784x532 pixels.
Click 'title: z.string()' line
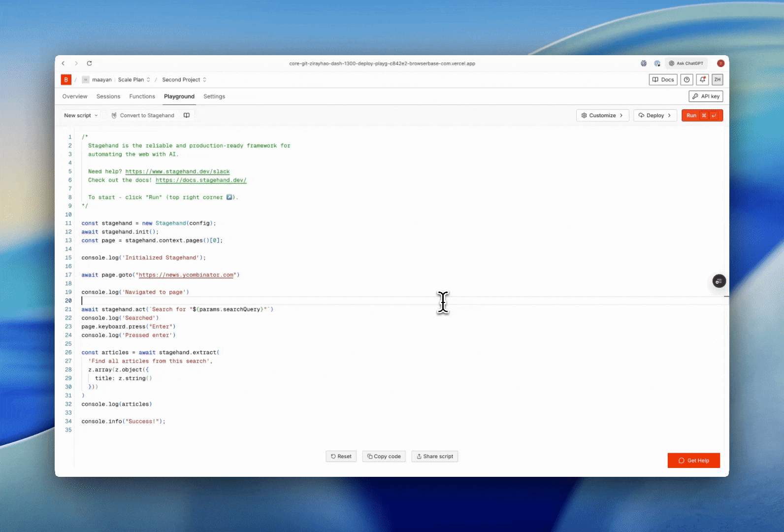coord(124,378)
